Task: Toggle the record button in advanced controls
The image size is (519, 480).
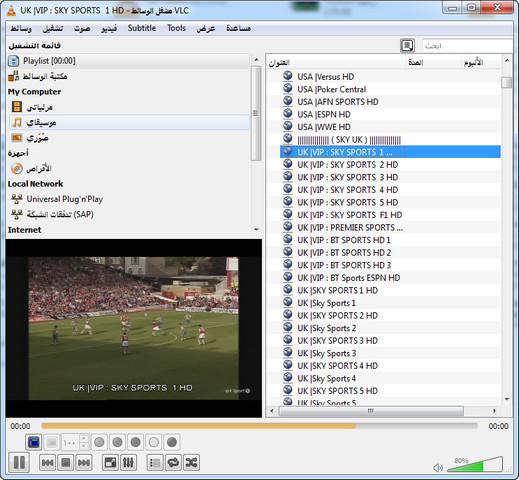Action: (99, 442)
